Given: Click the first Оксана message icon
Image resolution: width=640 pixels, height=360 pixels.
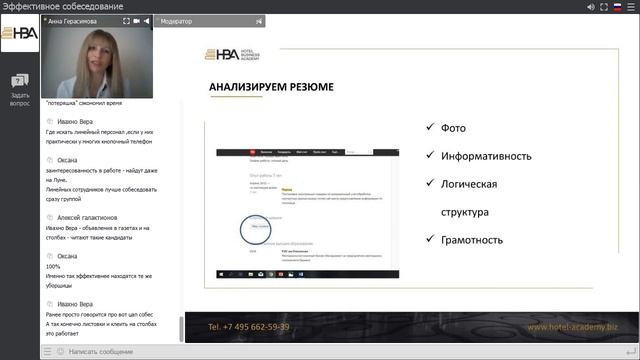Looking at the screenshot, I should point(50,160).
